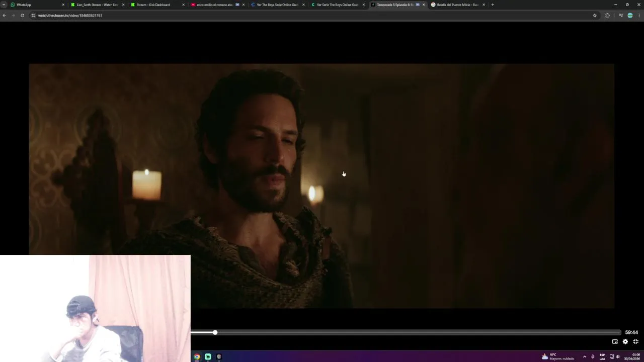Close the Lian_Sorth Stream tab
Screen dimensions: 644x362
(123, 5)
